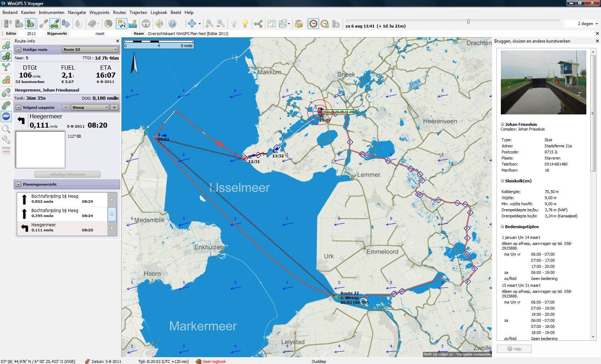Open the Waypoints menu
The image size is (601, 364).
(x=99, y=13)
